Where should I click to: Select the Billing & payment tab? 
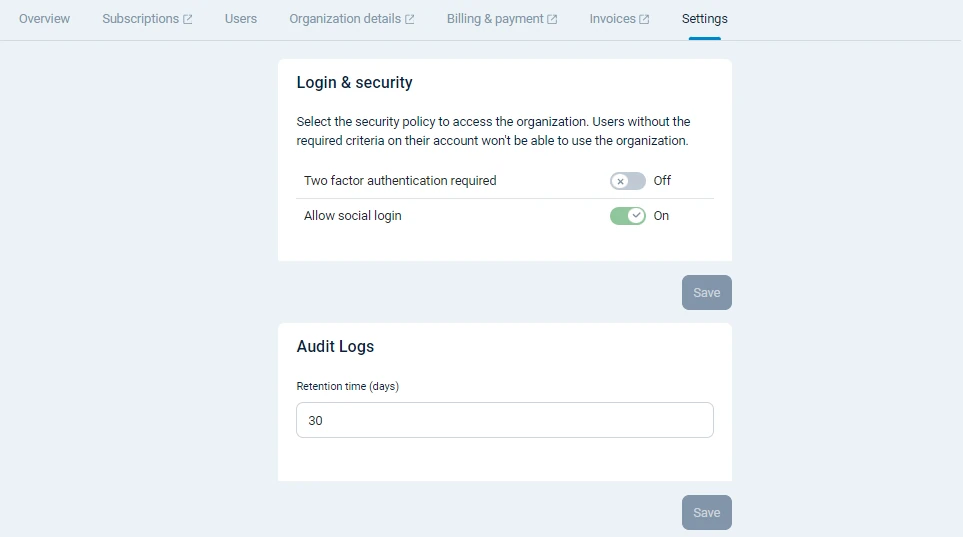tap(495, 19)
